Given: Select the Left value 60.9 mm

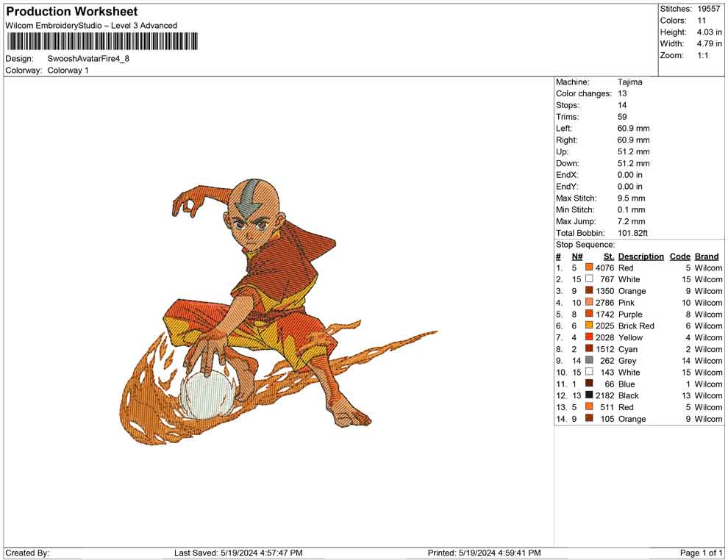Looking at the screenshot, I should 634,128.
